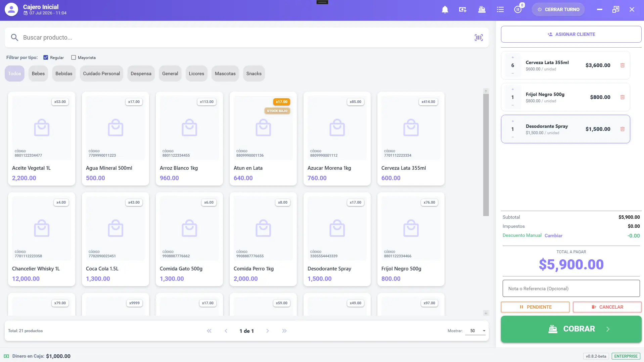
Task: Activate the barcode scanner icon
Action: point(479,38)
